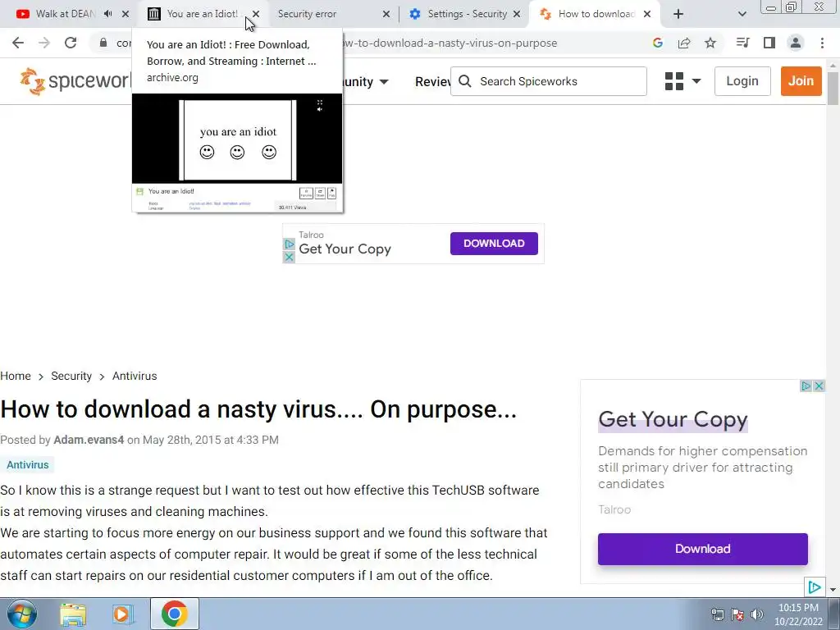Launch Windows Media Player from taskbar
Image resolution: width=840 pixels, height=630 pixels.
click(122, 614)
